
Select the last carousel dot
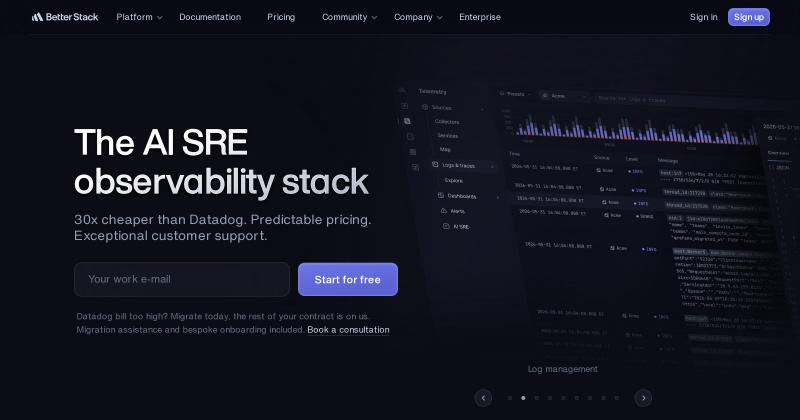[x=616, y=398]
